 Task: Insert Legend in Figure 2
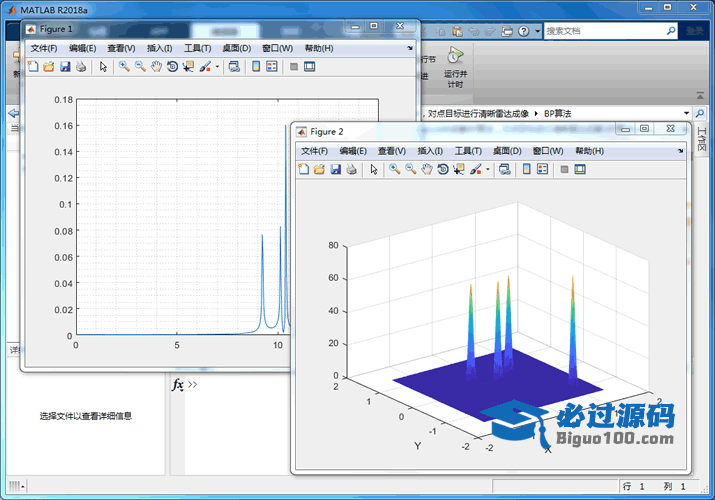click(542, 169)
